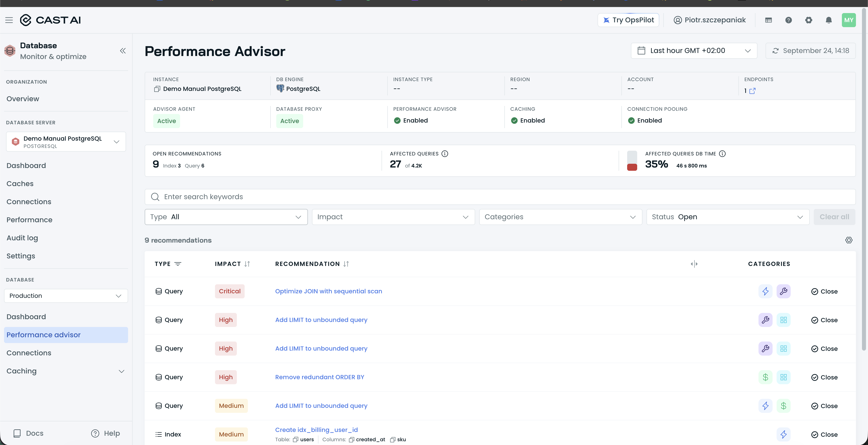Open the help question mark icon in the header

788,20
